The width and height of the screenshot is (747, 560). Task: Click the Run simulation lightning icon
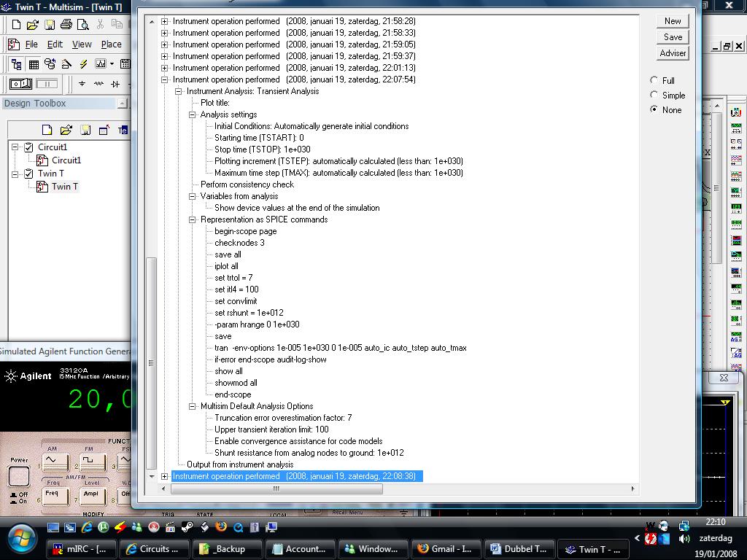click(83, 64)
